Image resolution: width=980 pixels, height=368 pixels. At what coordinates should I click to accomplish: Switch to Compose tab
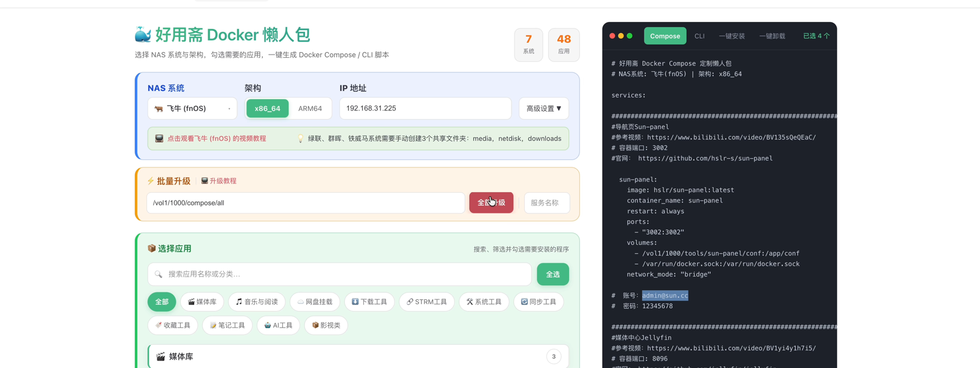point(665,36)
